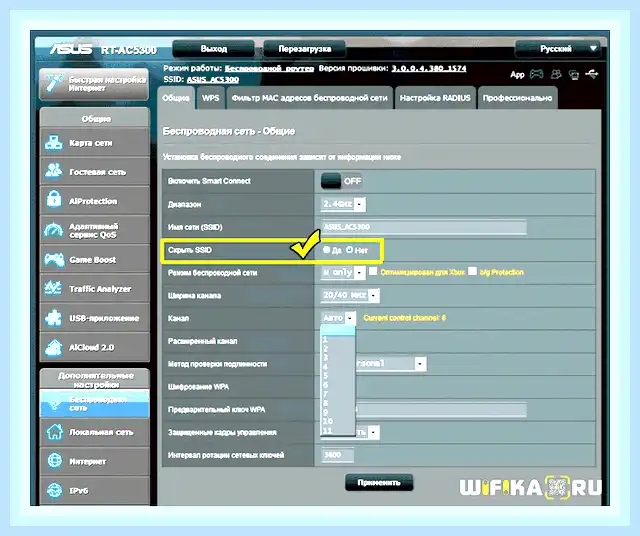Choose channel 1 from the list
This screenshot has height=536, width=640.
[x=338, y=339]
